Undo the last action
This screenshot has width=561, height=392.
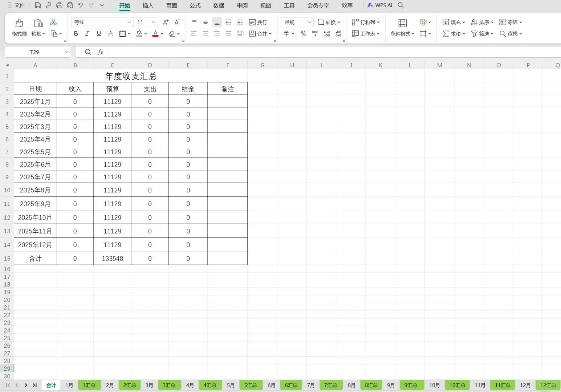pos(81,5)
